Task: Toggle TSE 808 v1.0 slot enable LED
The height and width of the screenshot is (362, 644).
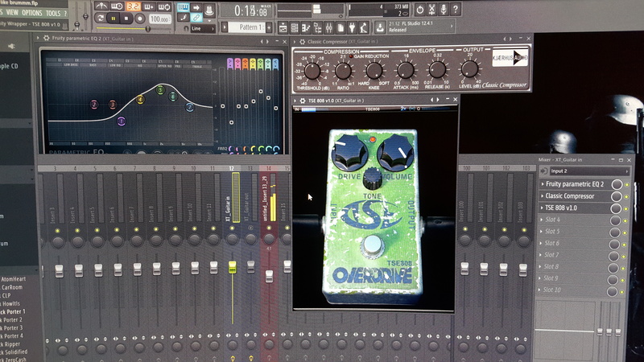Action: click(x=625, y=208)
